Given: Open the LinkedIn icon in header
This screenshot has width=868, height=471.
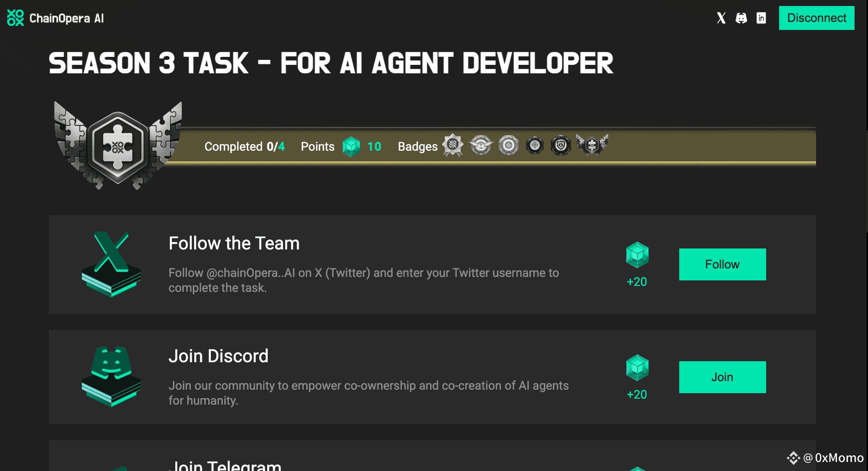Looking at the screenshot, I should (x=761, y=18).
